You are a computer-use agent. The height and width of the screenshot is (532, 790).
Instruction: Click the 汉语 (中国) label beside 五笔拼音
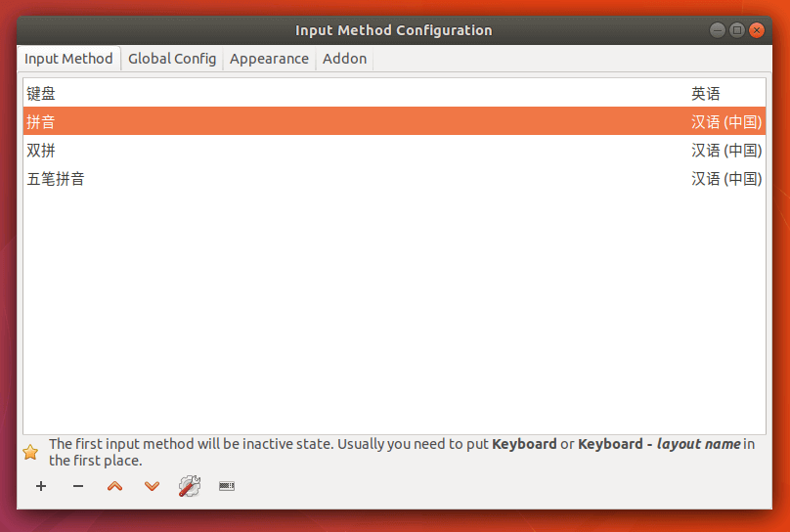[x=726, y=179]
